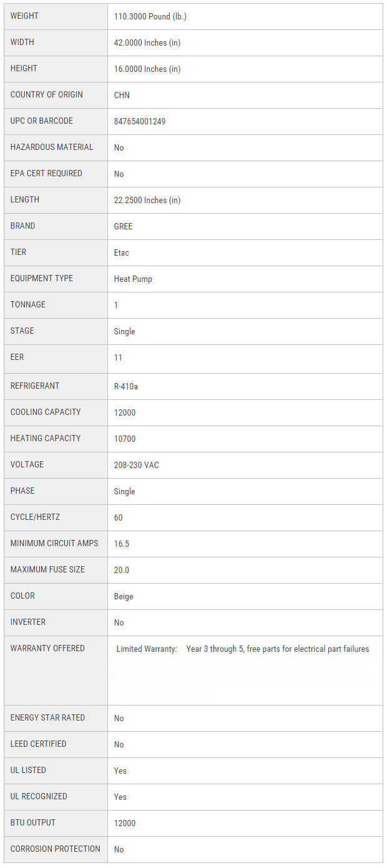Select the CHN country value
The width and height of the screenshot is (387, 868).
pyautogui.click(x=122, y=95)
